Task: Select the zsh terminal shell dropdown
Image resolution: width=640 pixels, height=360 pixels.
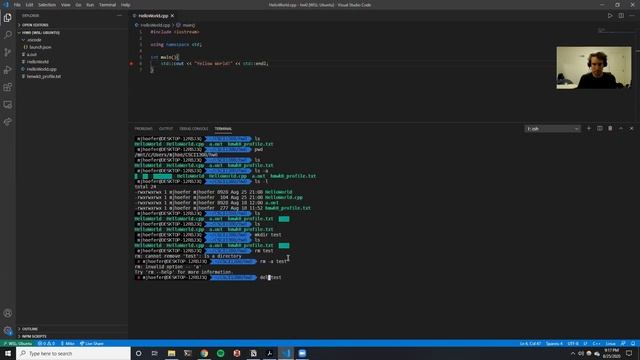Action: point(552,129)
